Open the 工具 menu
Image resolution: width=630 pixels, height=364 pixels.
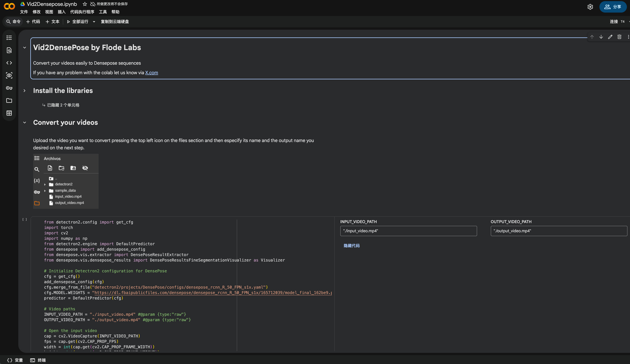[103, 12]
